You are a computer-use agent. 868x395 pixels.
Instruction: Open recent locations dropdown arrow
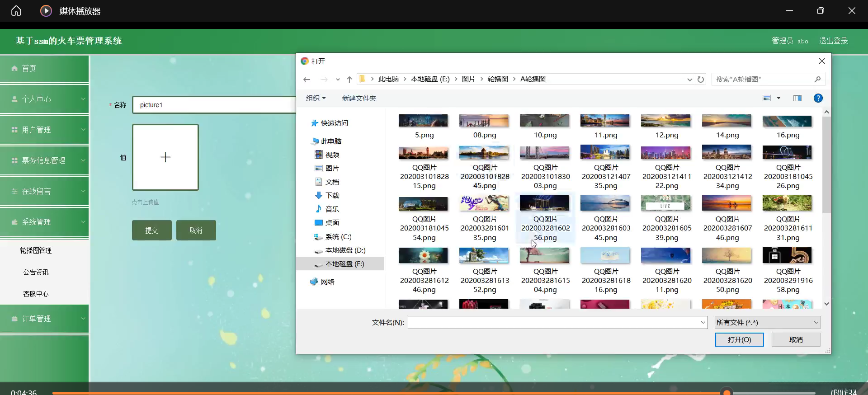pos(338,80)
